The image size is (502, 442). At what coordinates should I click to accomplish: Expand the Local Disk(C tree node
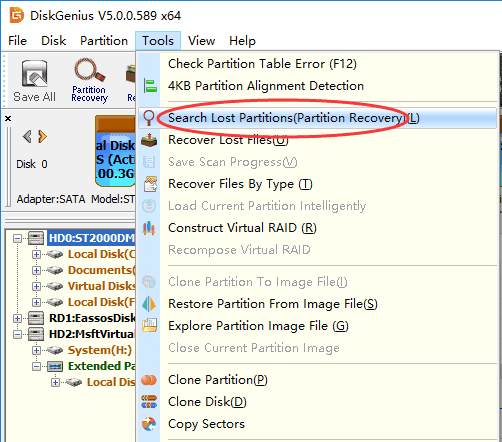point(36,254)
